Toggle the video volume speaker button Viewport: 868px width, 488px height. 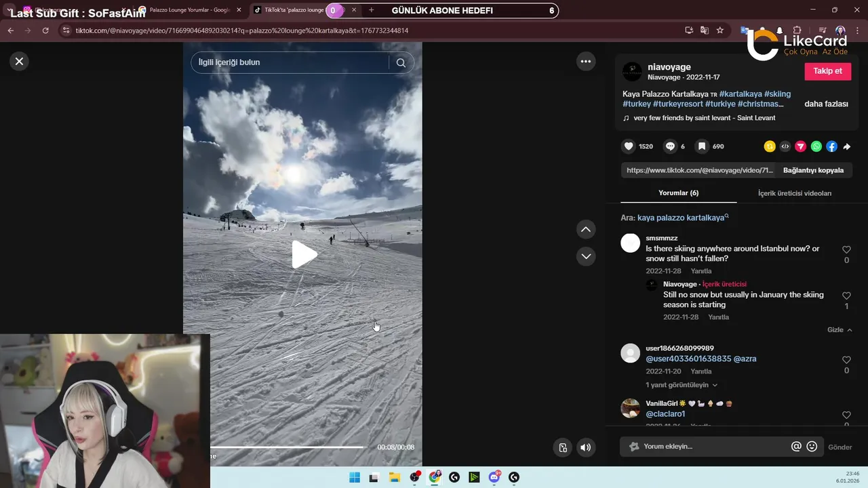586,447
